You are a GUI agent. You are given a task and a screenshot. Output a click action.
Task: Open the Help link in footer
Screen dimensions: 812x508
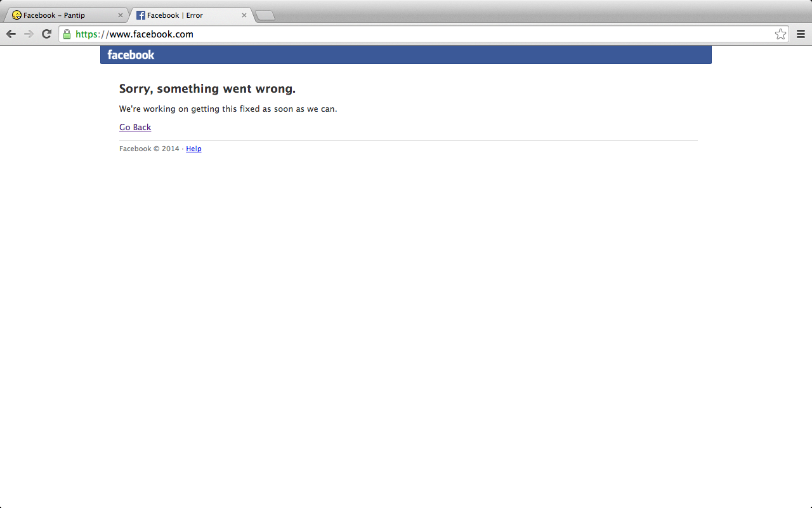[x=193, y=149]
